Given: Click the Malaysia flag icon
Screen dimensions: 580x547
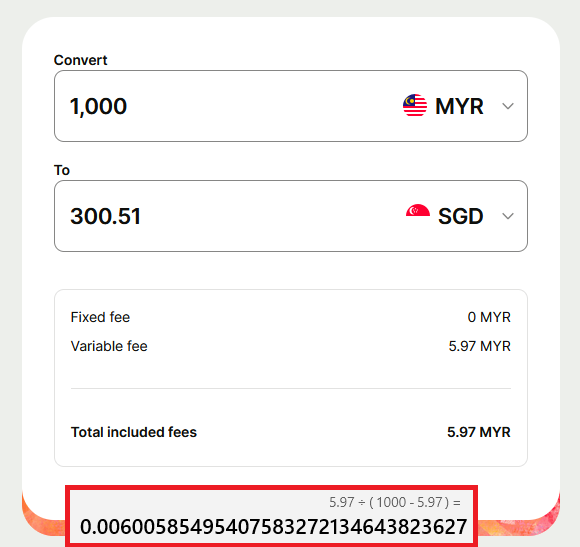Looking at the screenshot, I should 415,105.
